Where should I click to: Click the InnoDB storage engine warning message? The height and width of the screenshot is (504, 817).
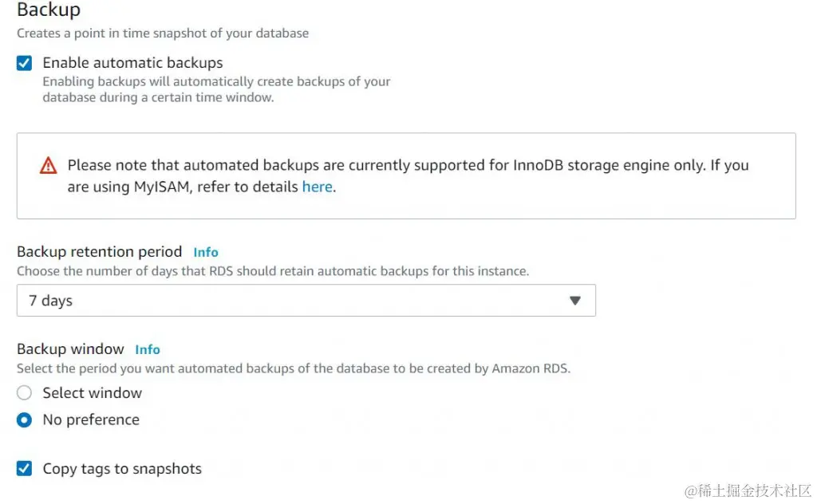[408, 166]
